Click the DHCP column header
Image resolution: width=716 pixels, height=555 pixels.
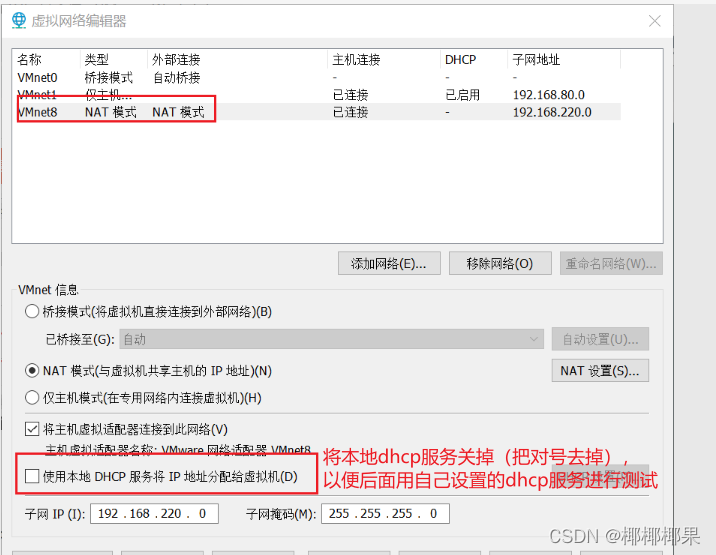[474, 59]
